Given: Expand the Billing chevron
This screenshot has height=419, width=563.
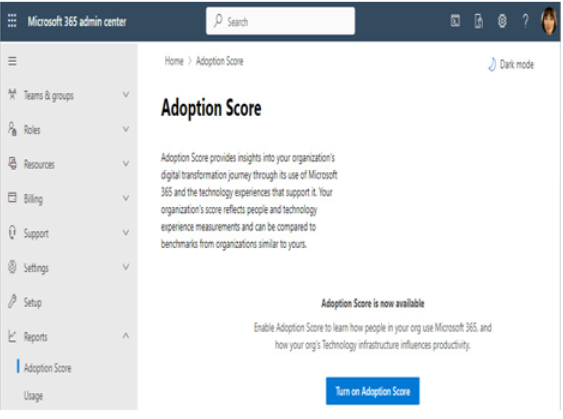Looking at the screenshot, I should (126, 198).
